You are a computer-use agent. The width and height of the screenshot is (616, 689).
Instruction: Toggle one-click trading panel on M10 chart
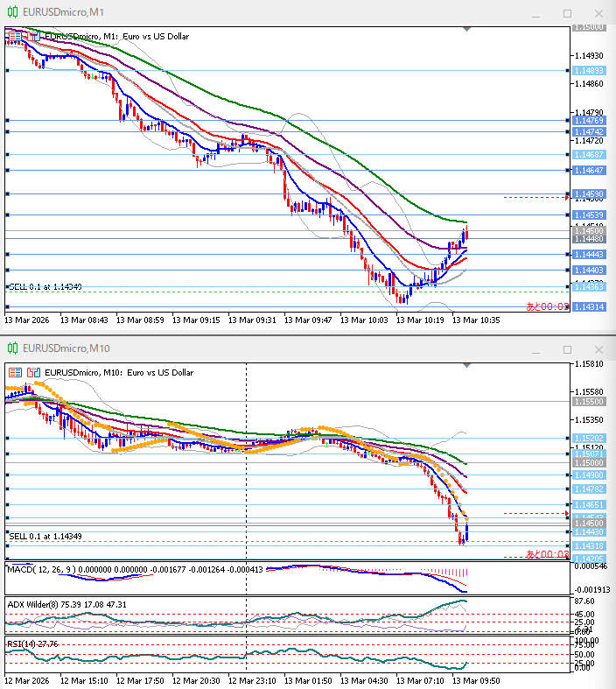(34, 372)
